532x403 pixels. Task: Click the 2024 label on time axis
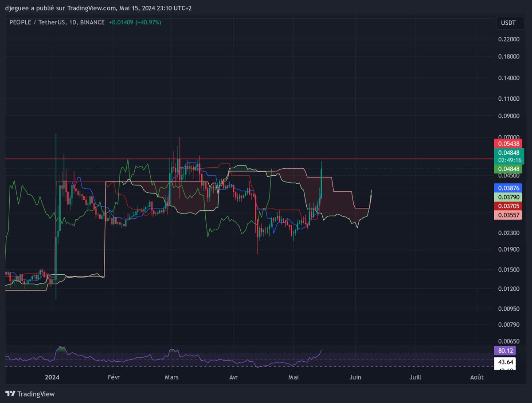click(52, 377)
